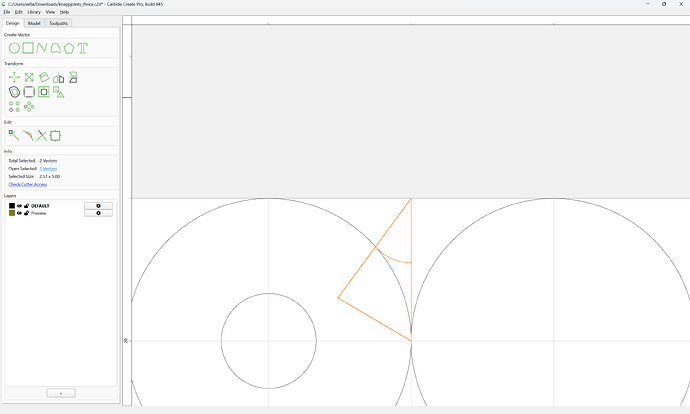Open the Help menu
Viewport: 690px width, 414px height.
[64, 12]
